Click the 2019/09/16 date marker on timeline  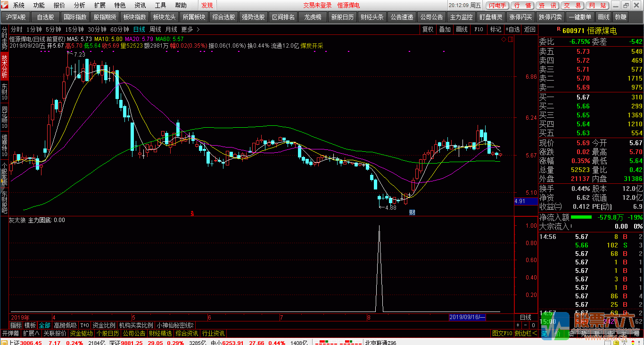click(x=467, y=317)
